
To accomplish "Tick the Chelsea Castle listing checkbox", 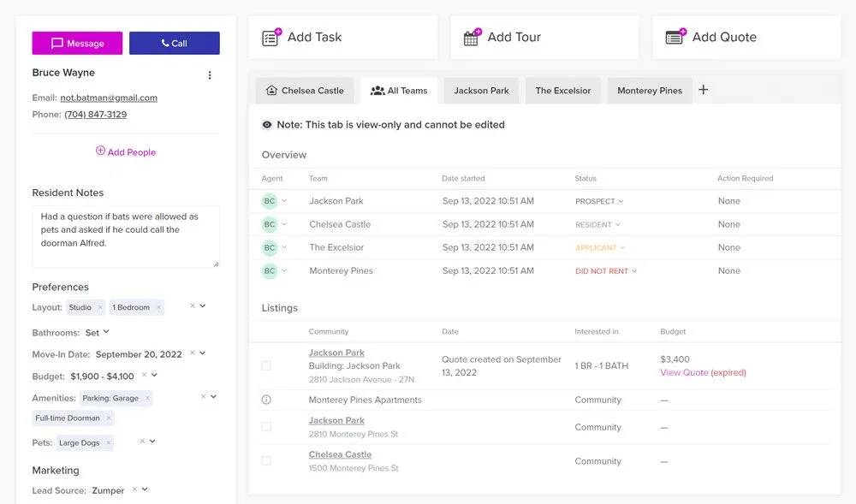I will pos(266,461).
